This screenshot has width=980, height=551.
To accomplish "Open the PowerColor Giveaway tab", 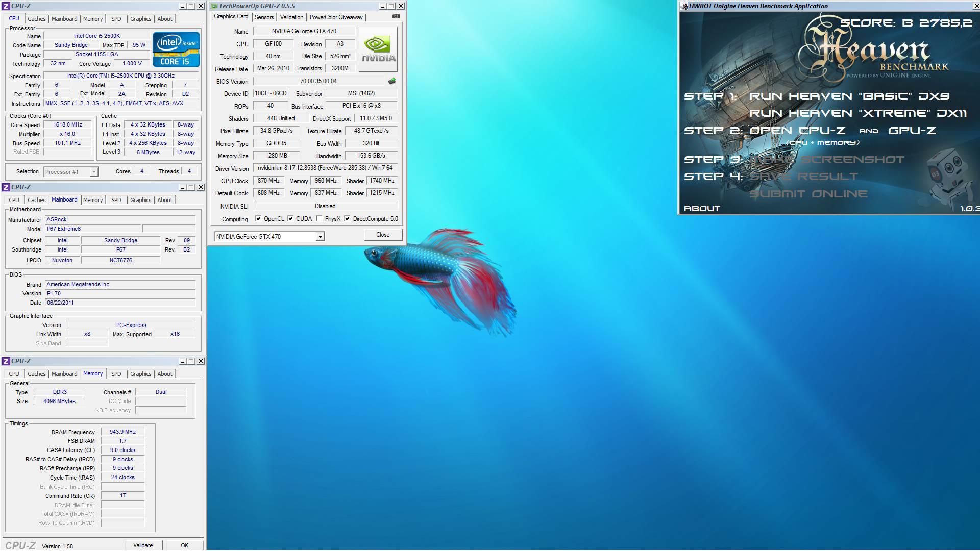I will (336, 17).
